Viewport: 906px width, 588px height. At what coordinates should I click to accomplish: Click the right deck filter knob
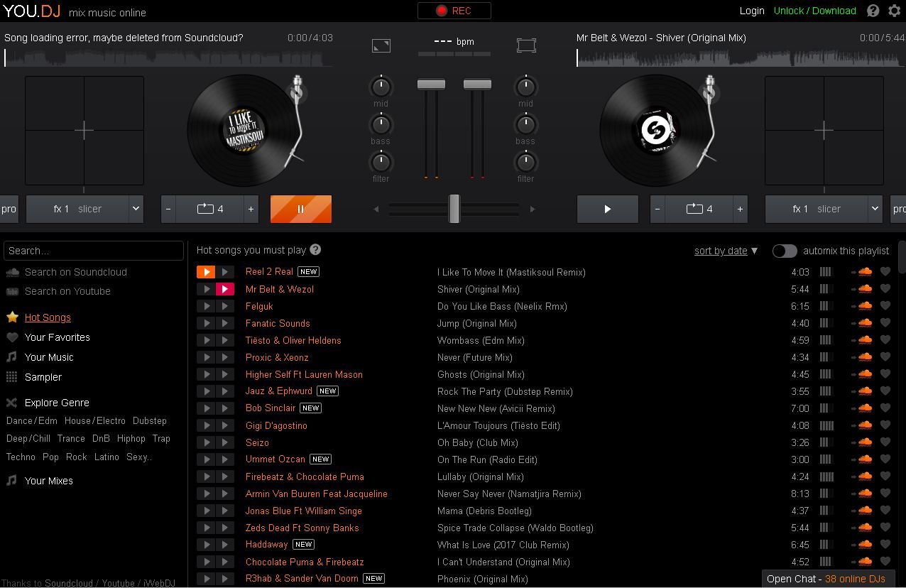click(525, 163)
